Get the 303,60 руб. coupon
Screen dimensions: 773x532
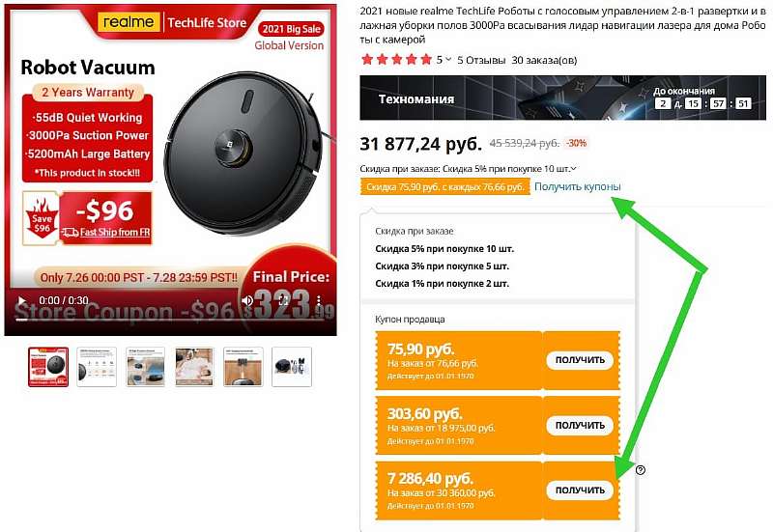tap(580, 425)
